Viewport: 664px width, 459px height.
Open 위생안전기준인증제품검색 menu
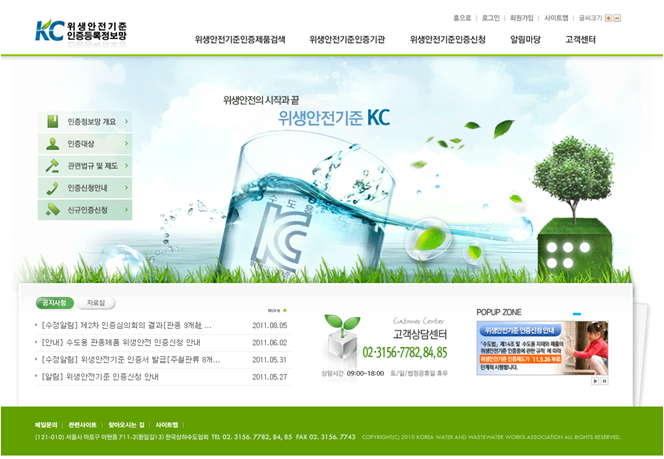pyautogui.click(x=240, y=40)
